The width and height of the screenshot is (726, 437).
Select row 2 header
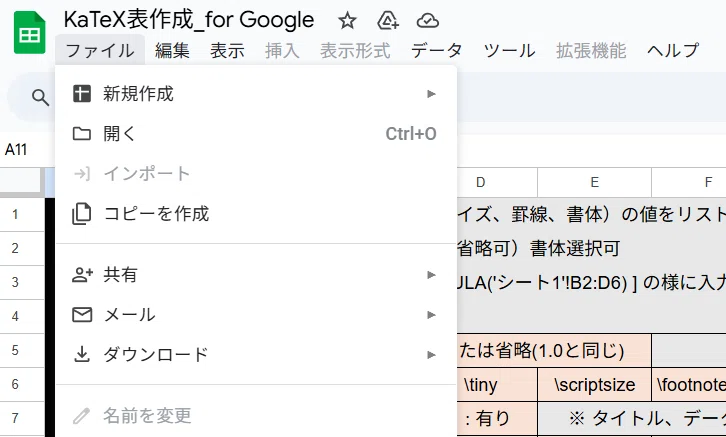pos(22,248)
